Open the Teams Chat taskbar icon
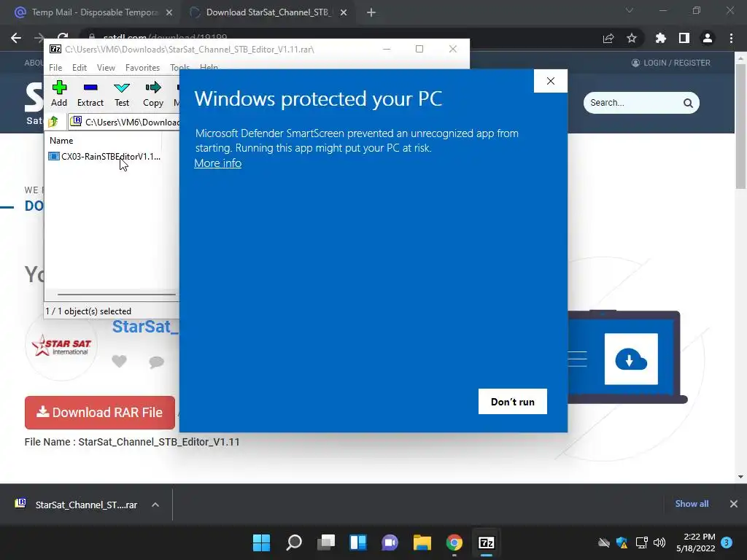 390,542
